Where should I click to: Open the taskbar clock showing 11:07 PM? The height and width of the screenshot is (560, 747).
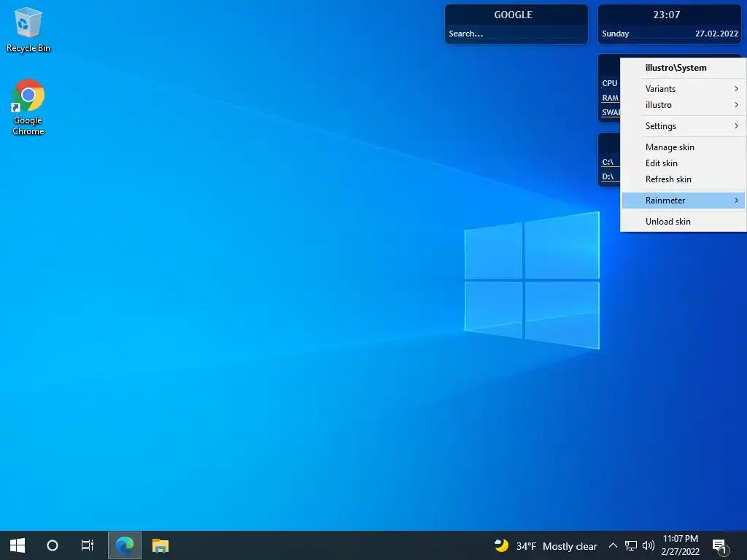681,545
